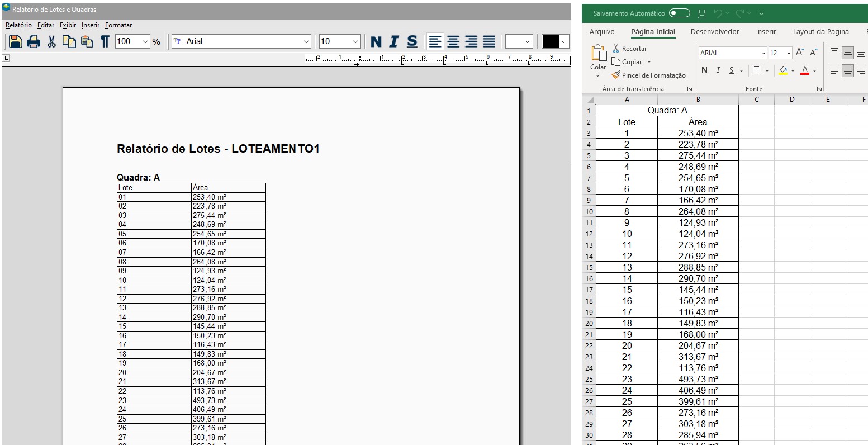Open the Arial font dropdown in report editor
Screen dimensions: 868x445
[x=306, y=41]
